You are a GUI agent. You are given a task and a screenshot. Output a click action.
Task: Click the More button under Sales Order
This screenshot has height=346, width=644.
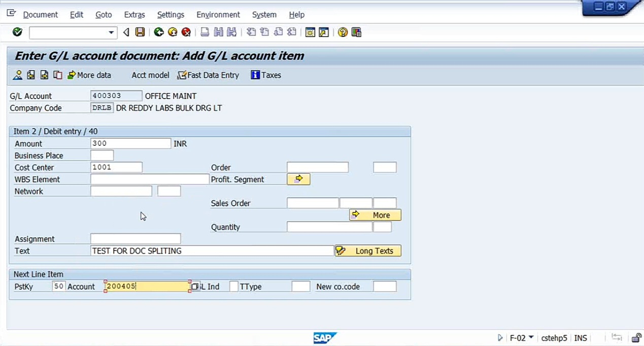(375, 215)
